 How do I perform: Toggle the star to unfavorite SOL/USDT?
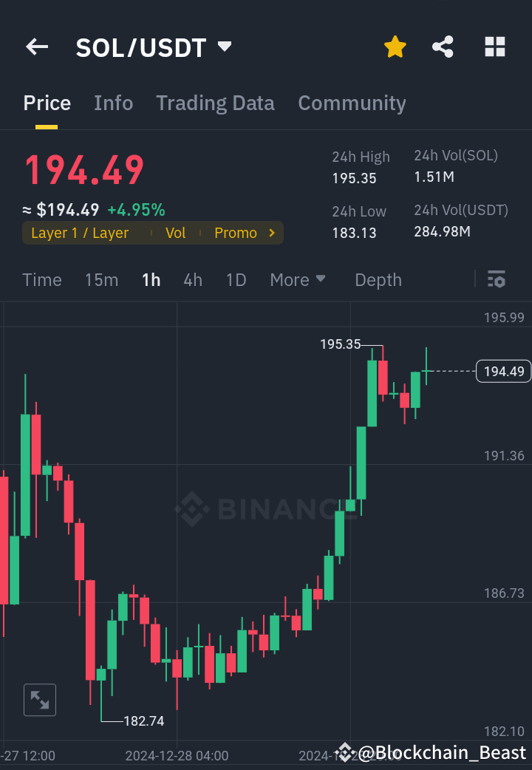click(395, 47)
